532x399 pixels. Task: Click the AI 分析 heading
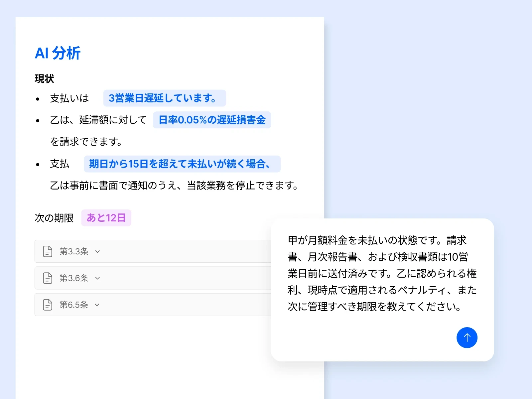[58, 53]
